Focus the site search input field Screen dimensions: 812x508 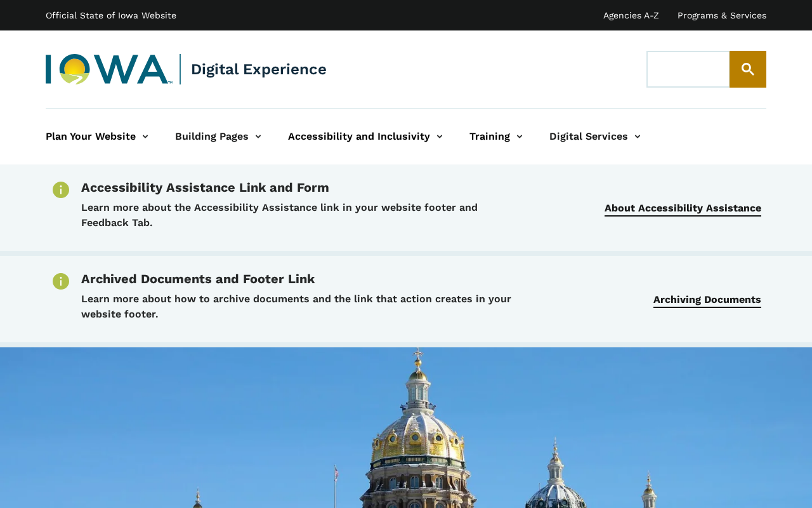[688, 69]
